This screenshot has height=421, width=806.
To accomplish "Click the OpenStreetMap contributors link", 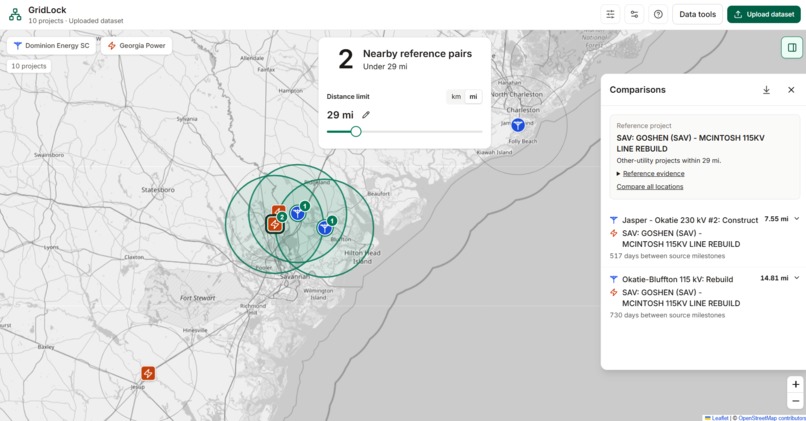I will (x=772, y=418).
